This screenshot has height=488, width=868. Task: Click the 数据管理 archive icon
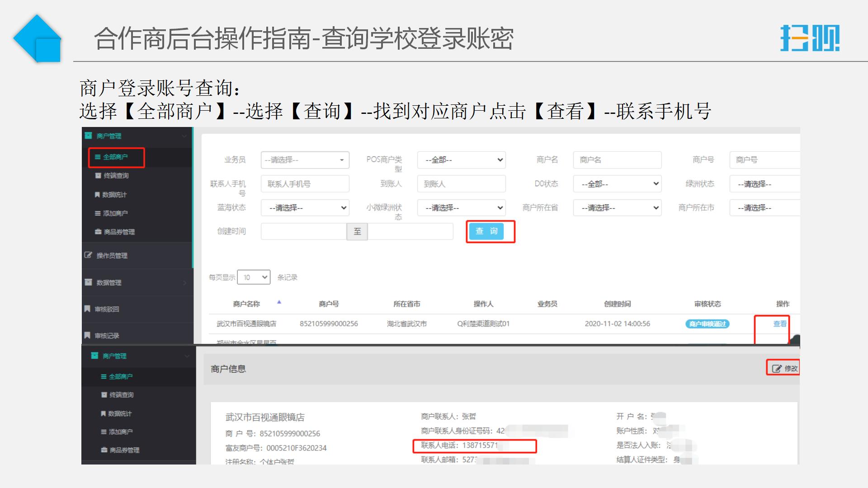click(x=88, y=282)
